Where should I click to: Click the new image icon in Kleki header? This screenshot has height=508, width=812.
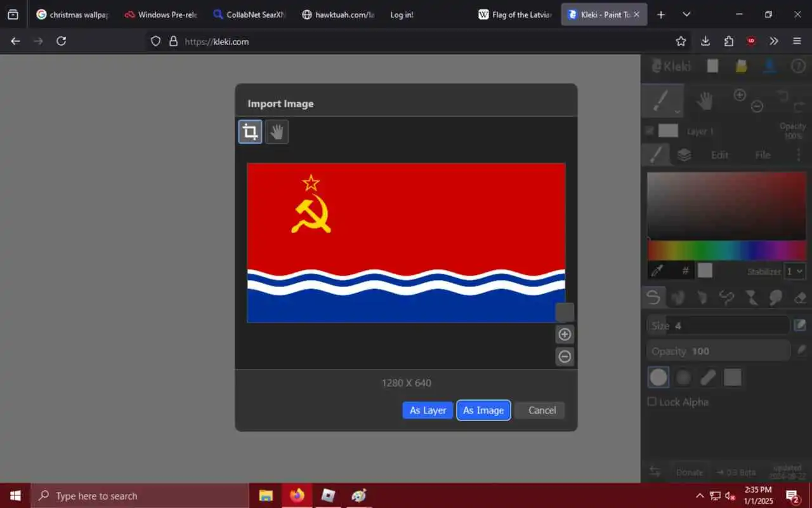pyautogui.click(x=713, y=65)
